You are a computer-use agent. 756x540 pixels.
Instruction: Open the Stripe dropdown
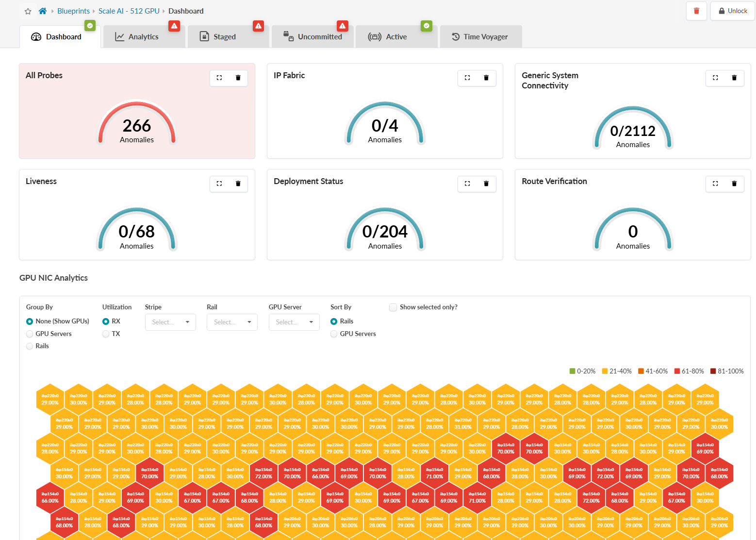click(x=170, y=322)
